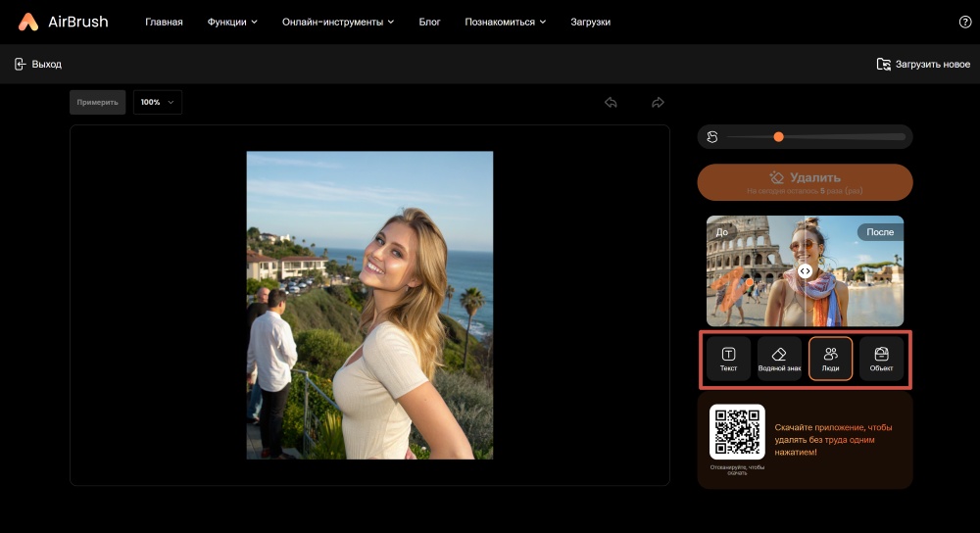The width and height of the screenshot is (980, 533).
Task: Click the Применить button
Action: click(97, 102)
